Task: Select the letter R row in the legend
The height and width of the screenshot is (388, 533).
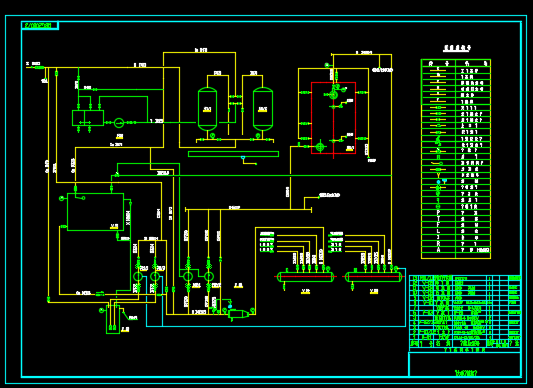Action: point(456,244)
